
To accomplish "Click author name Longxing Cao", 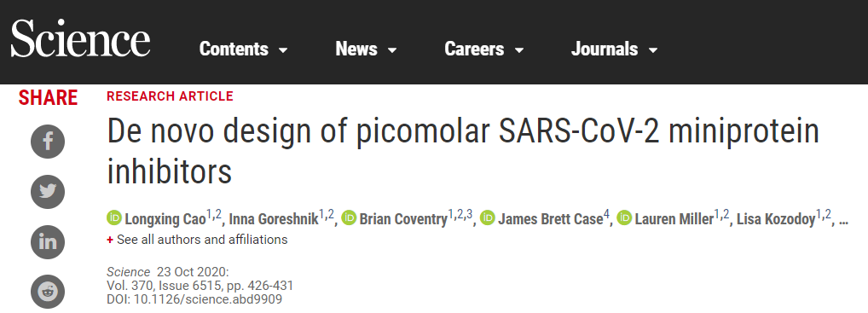I will [165, 219].
